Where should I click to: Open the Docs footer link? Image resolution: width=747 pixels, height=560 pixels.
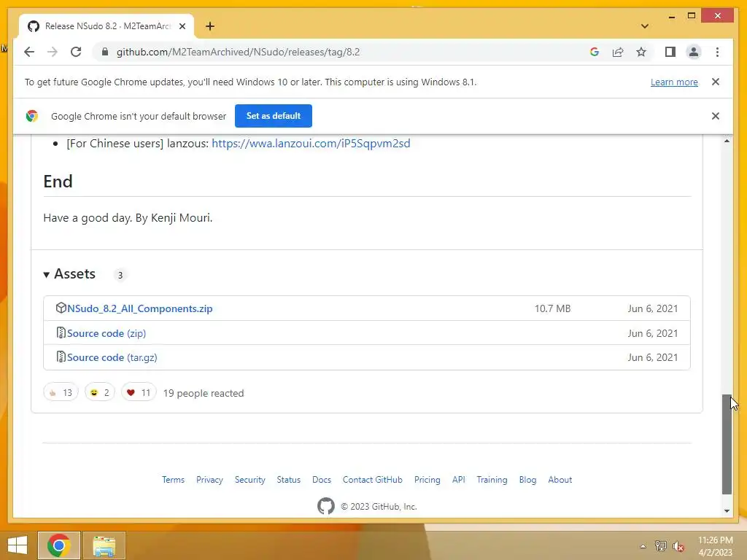pyautogui.click(x=322, y=480)
